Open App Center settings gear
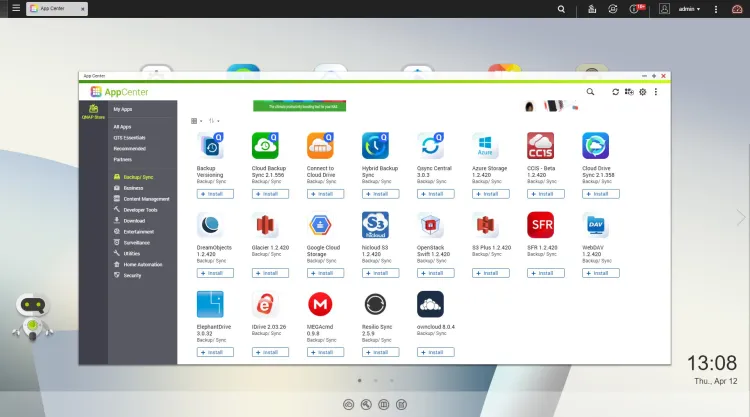 pyautogui.click(x=643, y=91)
